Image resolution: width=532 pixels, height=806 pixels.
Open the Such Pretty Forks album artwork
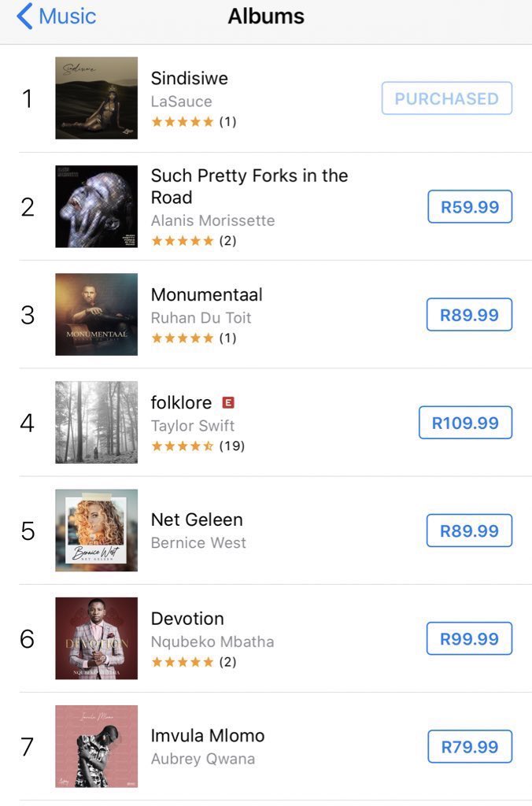97,206
